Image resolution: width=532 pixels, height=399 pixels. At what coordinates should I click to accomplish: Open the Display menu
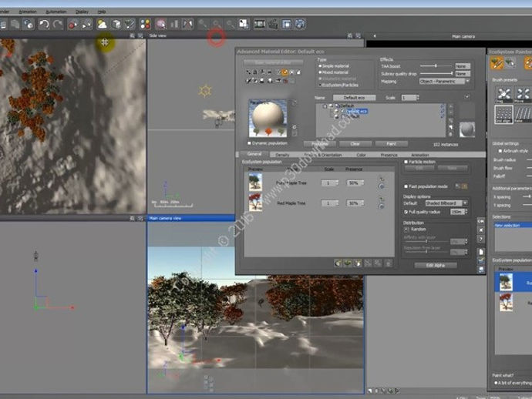click(82, 12)
